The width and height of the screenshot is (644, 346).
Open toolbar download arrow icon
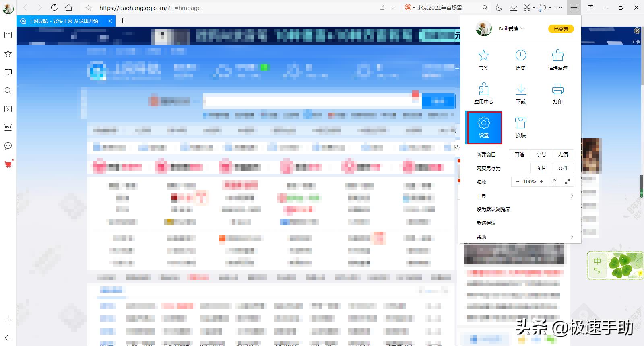(x=514, y=8)
